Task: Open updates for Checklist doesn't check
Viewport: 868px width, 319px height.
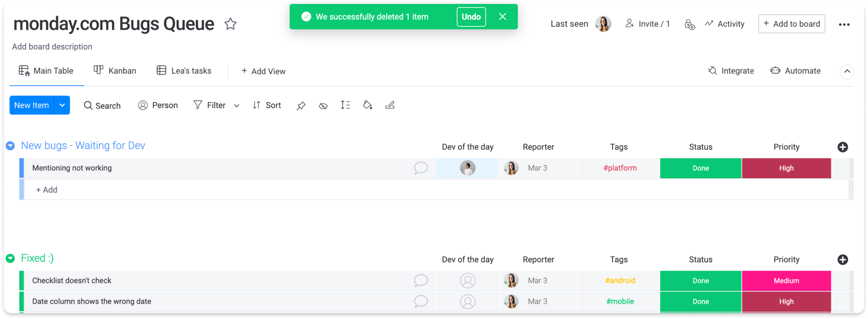Action: point(421,280)
